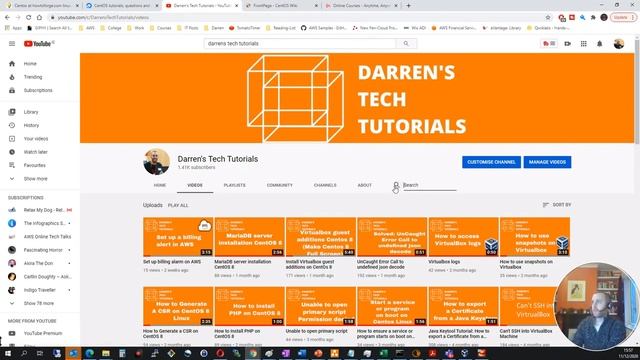Click the channel search magnifier icon

(396, 185)
